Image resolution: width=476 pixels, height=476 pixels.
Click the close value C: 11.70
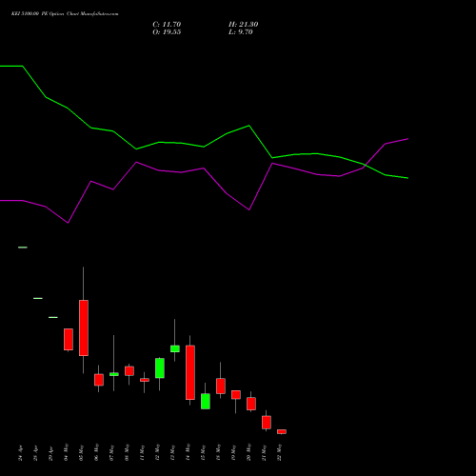[167, 25]
